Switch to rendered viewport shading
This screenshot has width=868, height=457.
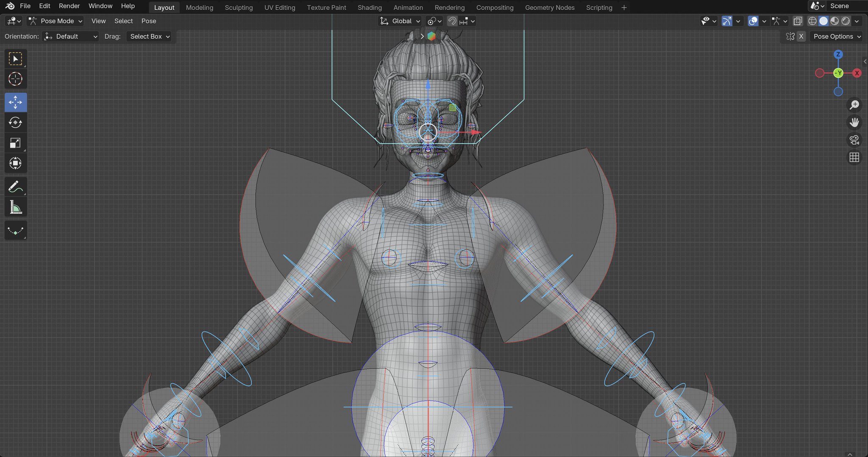[846, 21]
